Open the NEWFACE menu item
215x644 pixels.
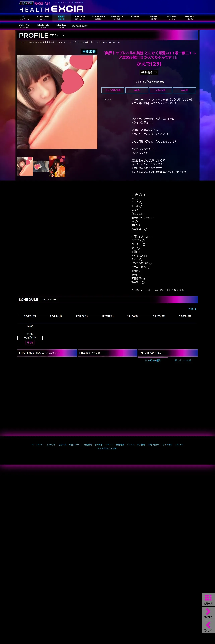(117, 18)
